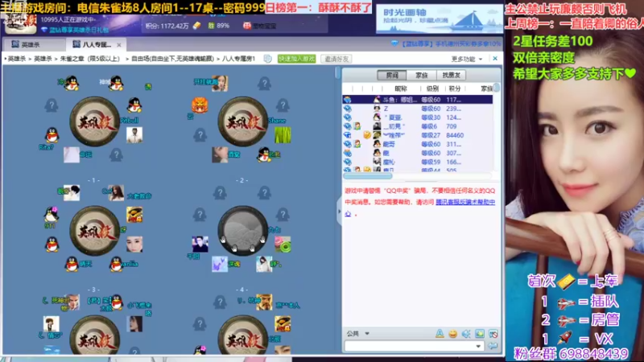Click the chat message input field

pyautogui.click(x=410, y=346)
